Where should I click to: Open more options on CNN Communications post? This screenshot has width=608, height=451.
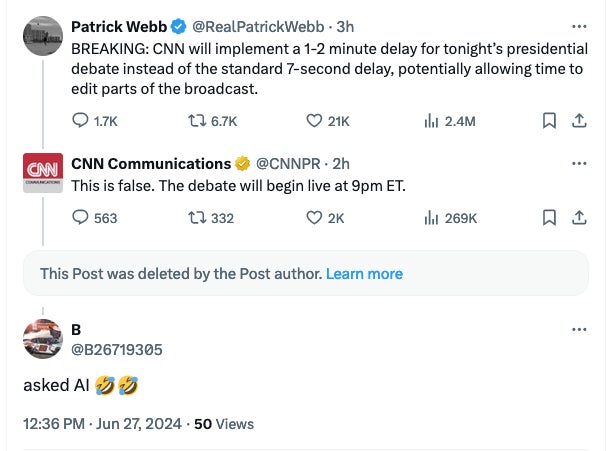point(578,163)
